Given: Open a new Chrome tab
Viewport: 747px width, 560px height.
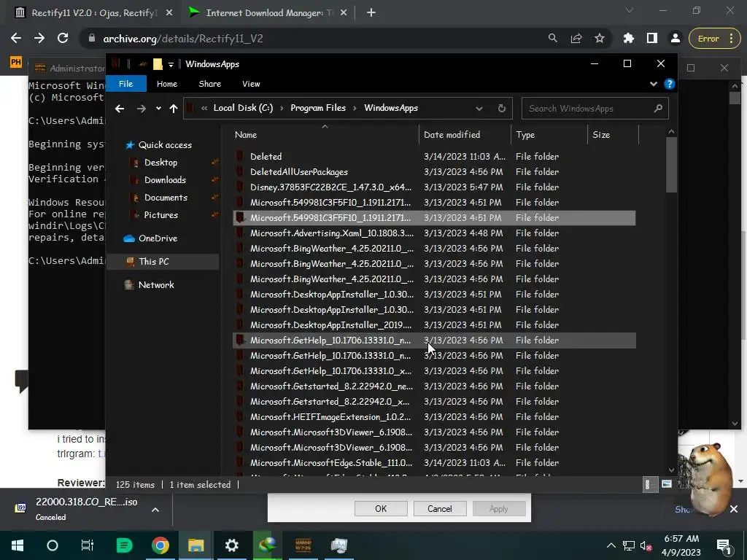Looking at the screenshot, I should tap(371, 13).
